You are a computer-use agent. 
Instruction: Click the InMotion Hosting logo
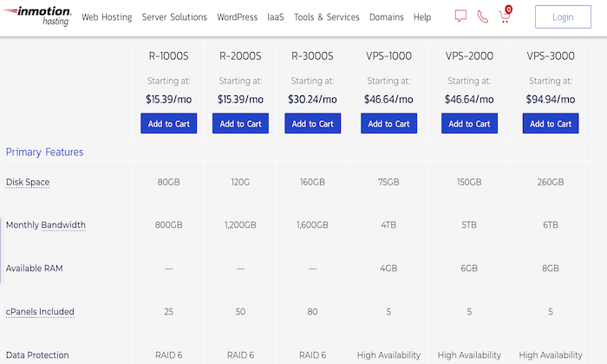pos(37,16)
